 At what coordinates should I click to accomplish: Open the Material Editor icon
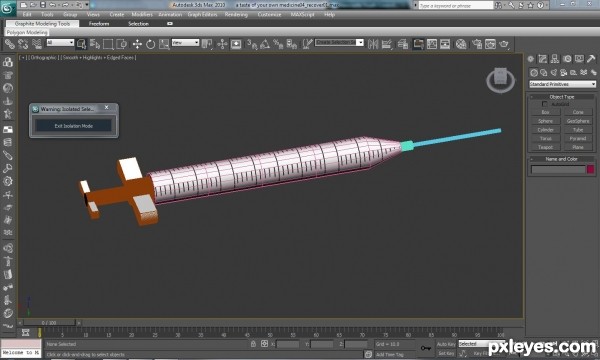point(461,44)
